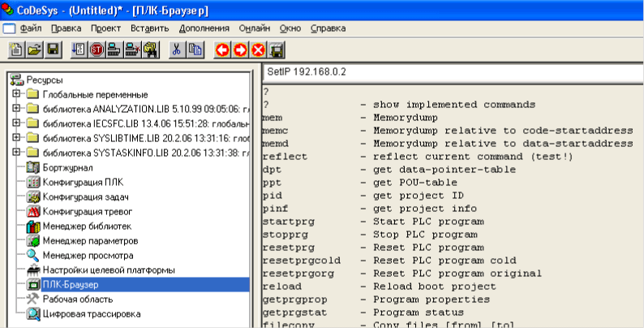
Task: Click the Run program toolbar icon
Action: click(79, 50)
